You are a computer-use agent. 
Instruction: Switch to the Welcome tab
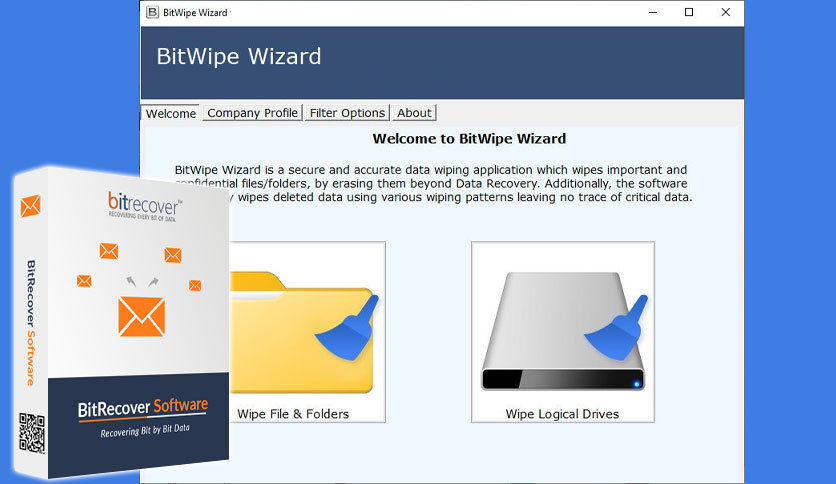(x=171, y=114)
